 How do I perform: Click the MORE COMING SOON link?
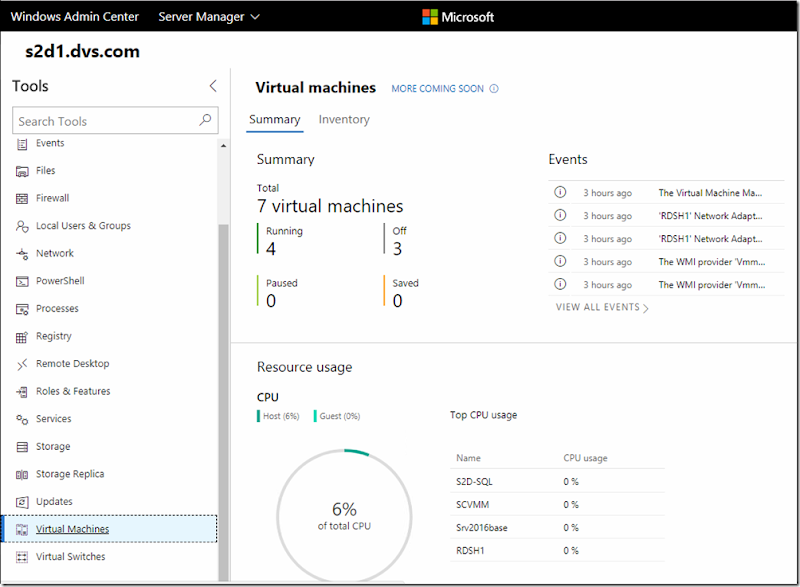pyautogui.click(x=437, y=89)
